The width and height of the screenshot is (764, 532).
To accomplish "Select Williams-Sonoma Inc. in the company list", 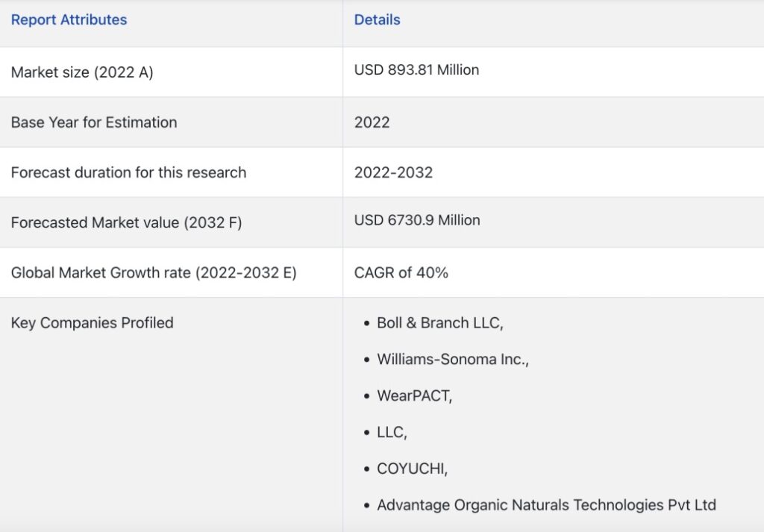I will pos(453,360).
